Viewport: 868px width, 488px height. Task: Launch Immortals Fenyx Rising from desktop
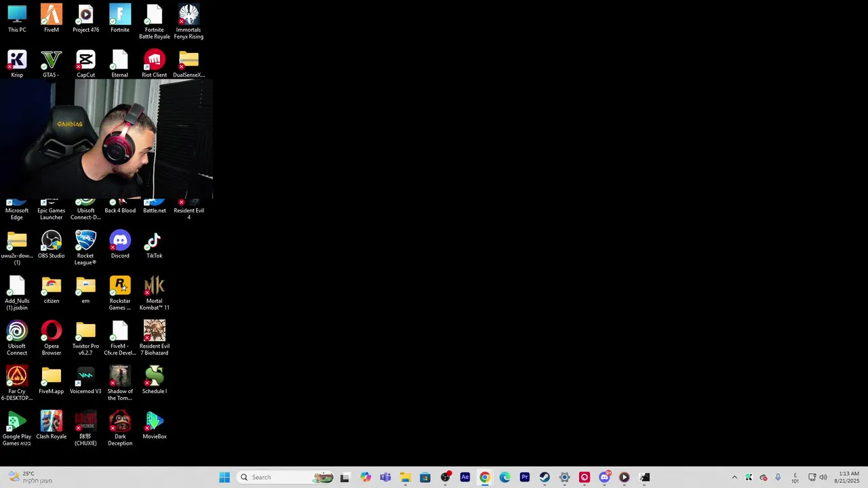[189, 22]
